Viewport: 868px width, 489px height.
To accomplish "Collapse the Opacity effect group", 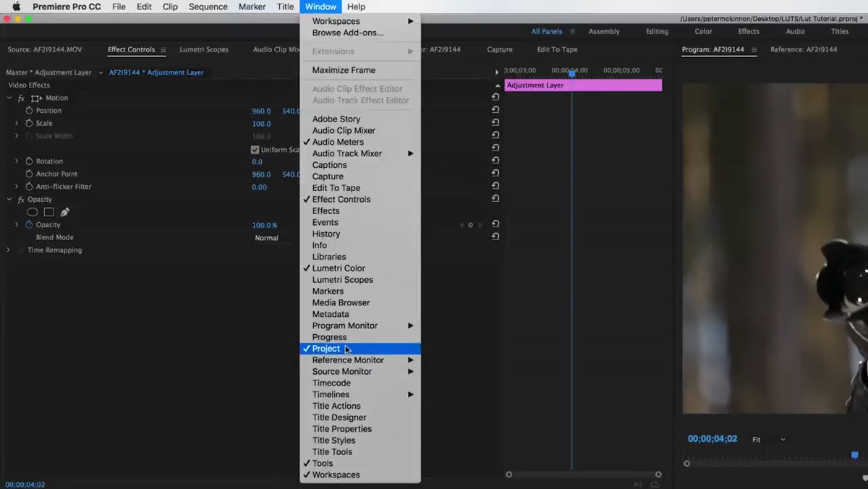I will tap(9, 200).
